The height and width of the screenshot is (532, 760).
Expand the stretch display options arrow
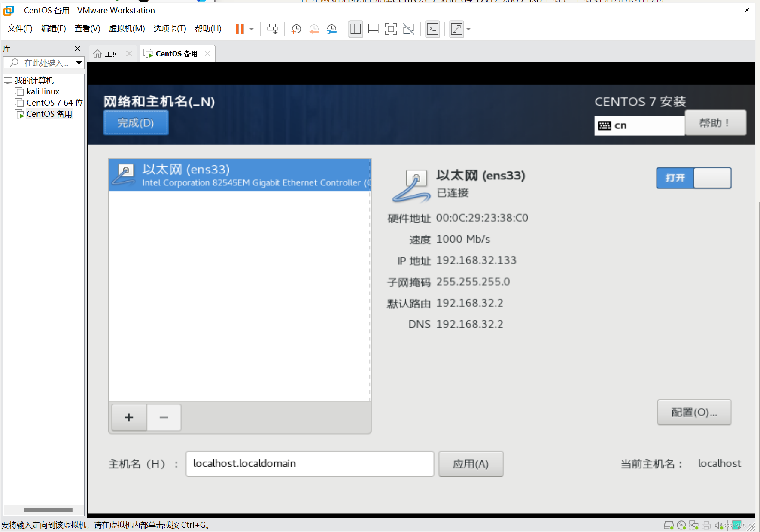[468, 29]
